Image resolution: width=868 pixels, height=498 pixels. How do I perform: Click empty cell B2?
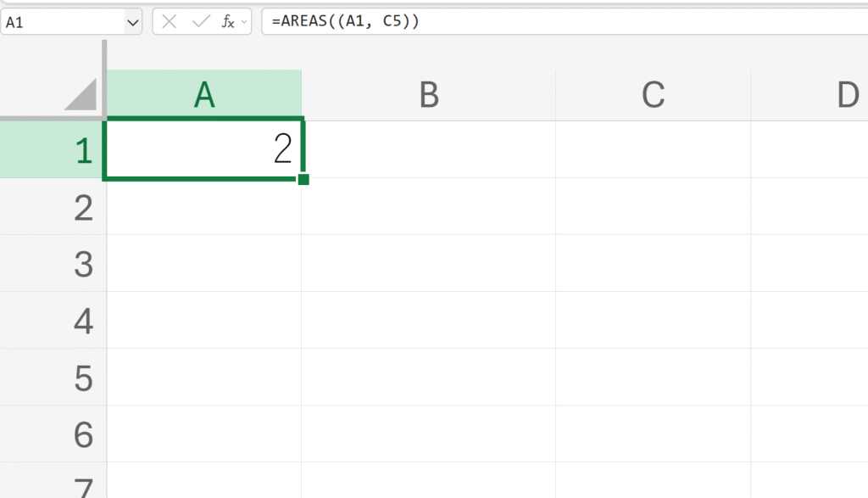(x=429, y=207)
